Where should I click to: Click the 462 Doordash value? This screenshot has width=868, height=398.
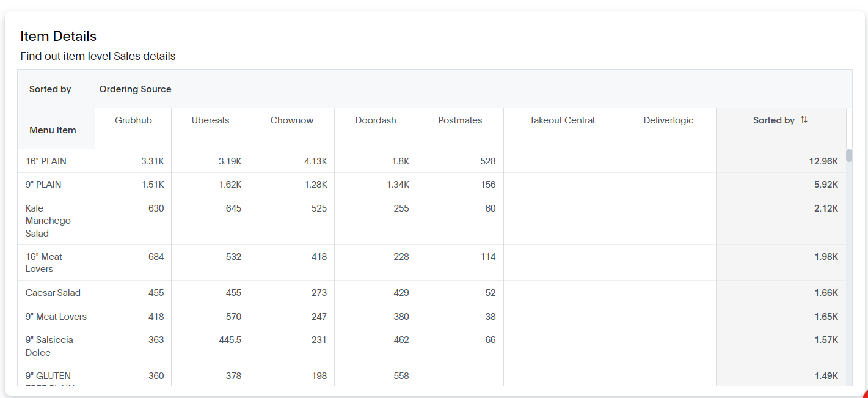(x=401, y=340)
